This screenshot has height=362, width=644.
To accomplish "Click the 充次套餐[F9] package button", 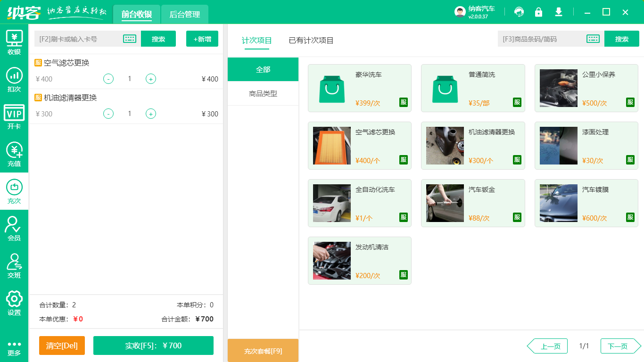I will pos(263,350).
